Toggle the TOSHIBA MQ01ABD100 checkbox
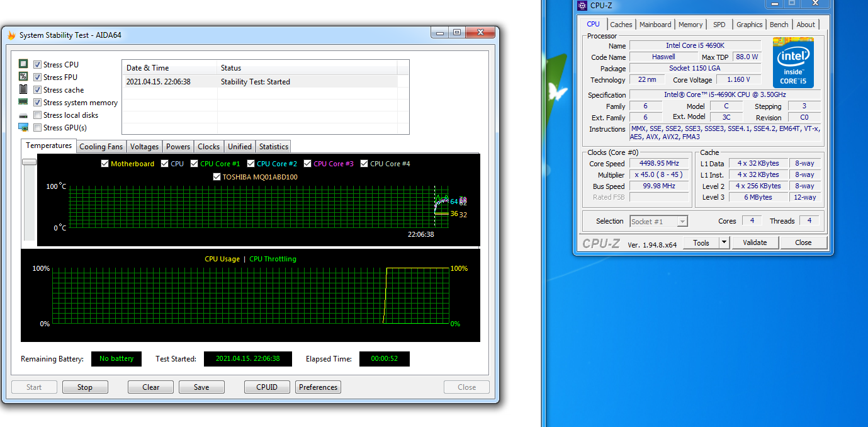Screen dimensions: 868x427 217,177
